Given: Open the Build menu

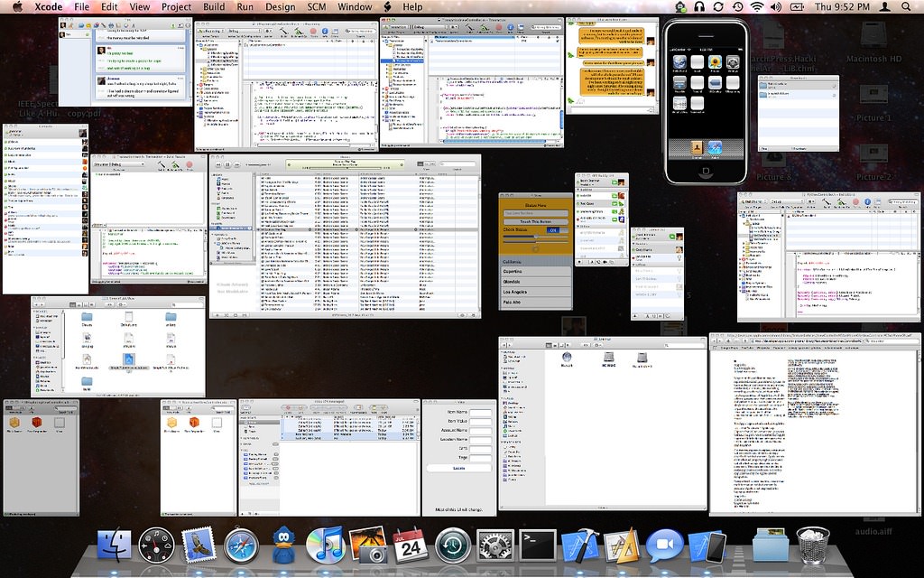Looking at the screenshot, I should click(213, 6).
